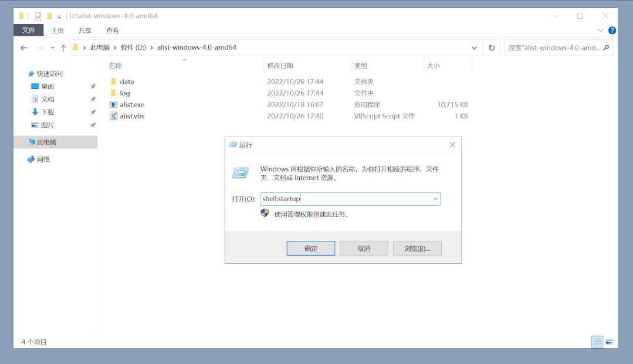
Task: Click the VBScript Script 文件 type cell
Action: point(384,116)
